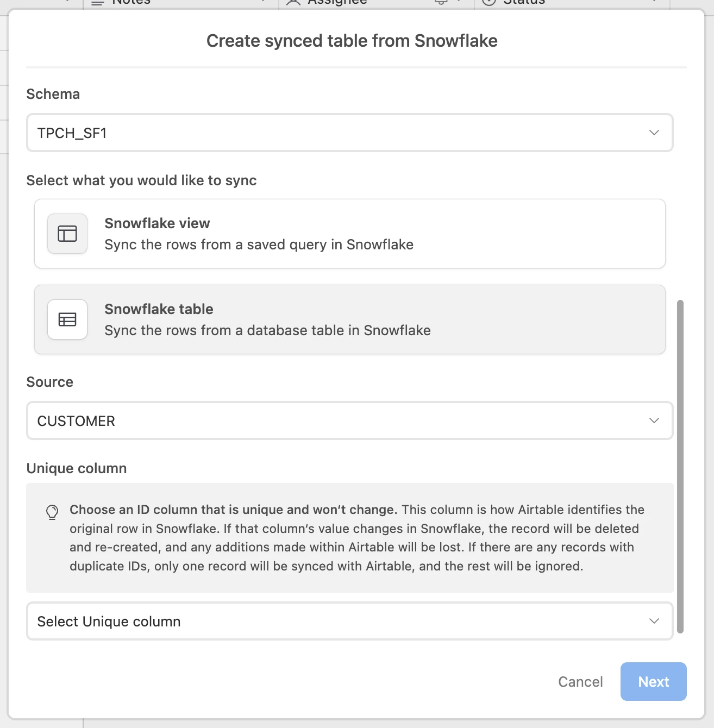
Task: Click the Snowflake table description text
Action: coord(268,330)
